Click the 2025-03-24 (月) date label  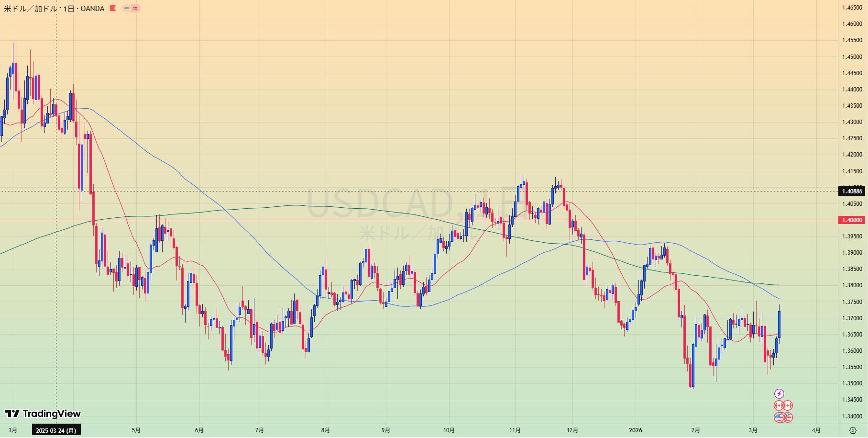(x=56, y=430)
